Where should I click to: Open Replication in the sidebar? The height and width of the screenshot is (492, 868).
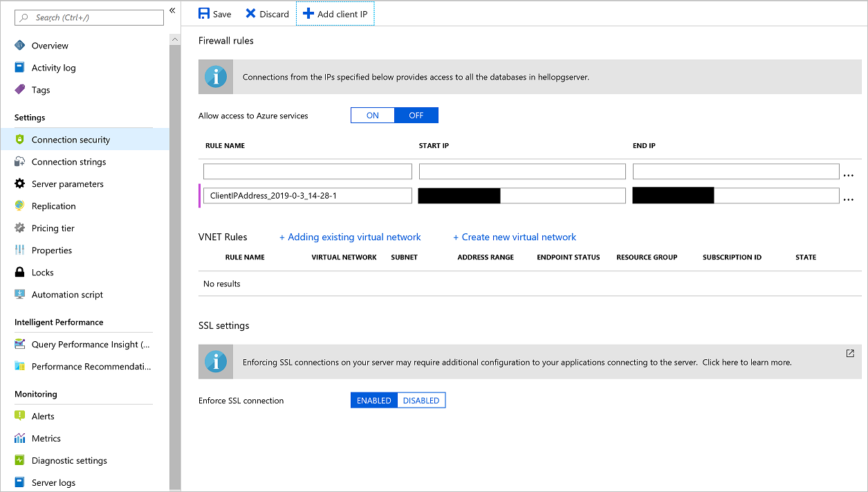click(x=54, y=206)
